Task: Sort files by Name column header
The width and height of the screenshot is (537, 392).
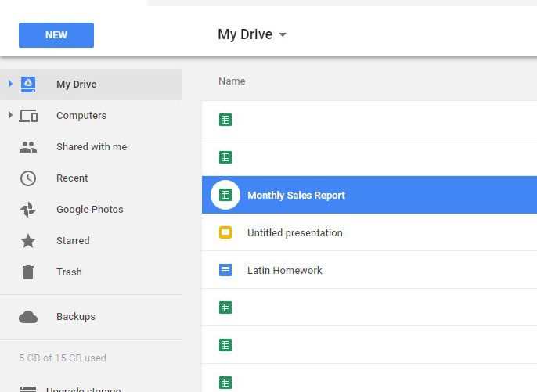Action: click(x=232, y=81)
